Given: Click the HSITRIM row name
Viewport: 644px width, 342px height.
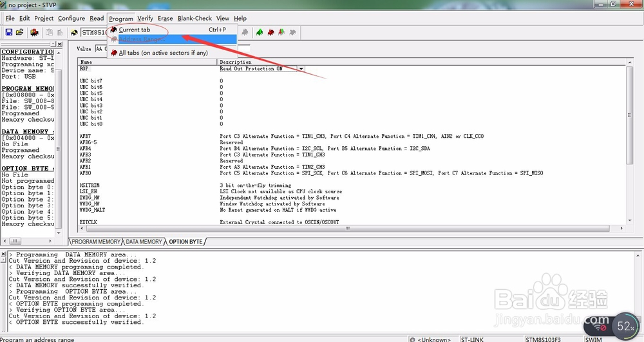Looking at the screenshot, I should [x=90, y=185].
